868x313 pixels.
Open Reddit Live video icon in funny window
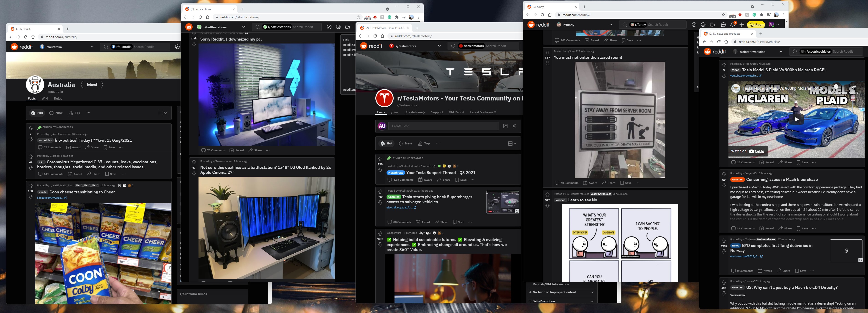(x=712, y=25)
